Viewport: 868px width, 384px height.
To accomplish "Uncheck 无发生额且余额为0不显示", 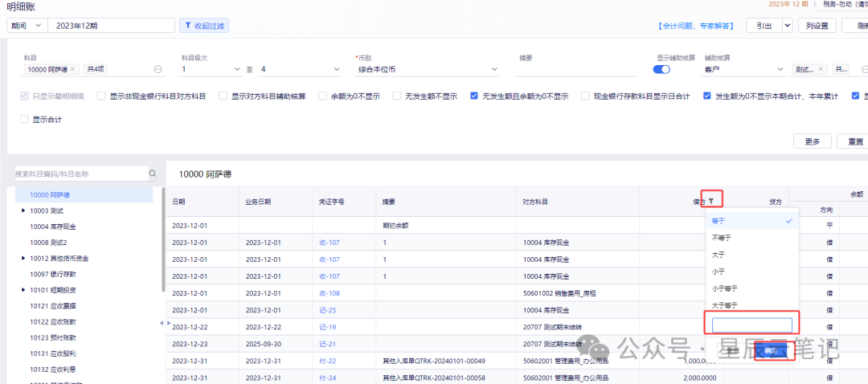I will [474, 96].
